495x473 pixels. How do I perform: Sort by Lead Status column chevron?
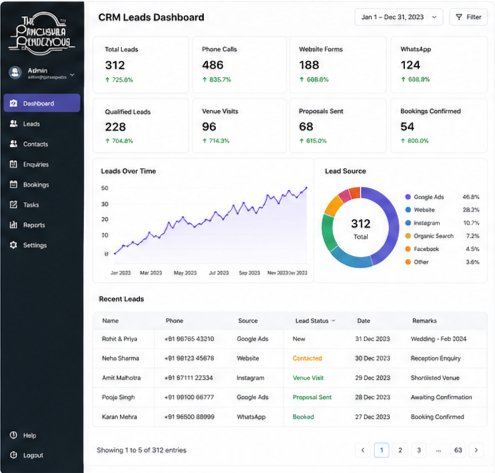click(x=333, y=321)
